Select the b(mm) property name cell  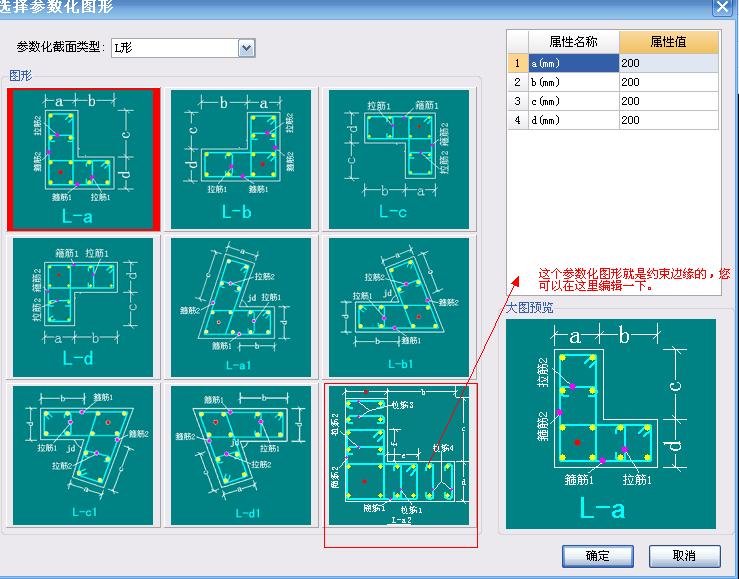pyautogui.click(x=574, y=82)
